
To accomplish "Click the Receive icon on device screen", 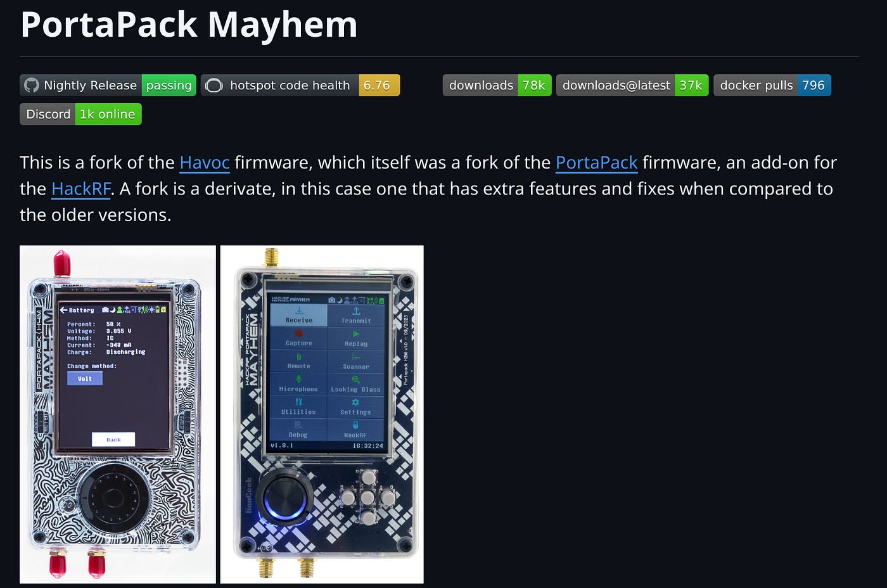I will click(299, 311).
